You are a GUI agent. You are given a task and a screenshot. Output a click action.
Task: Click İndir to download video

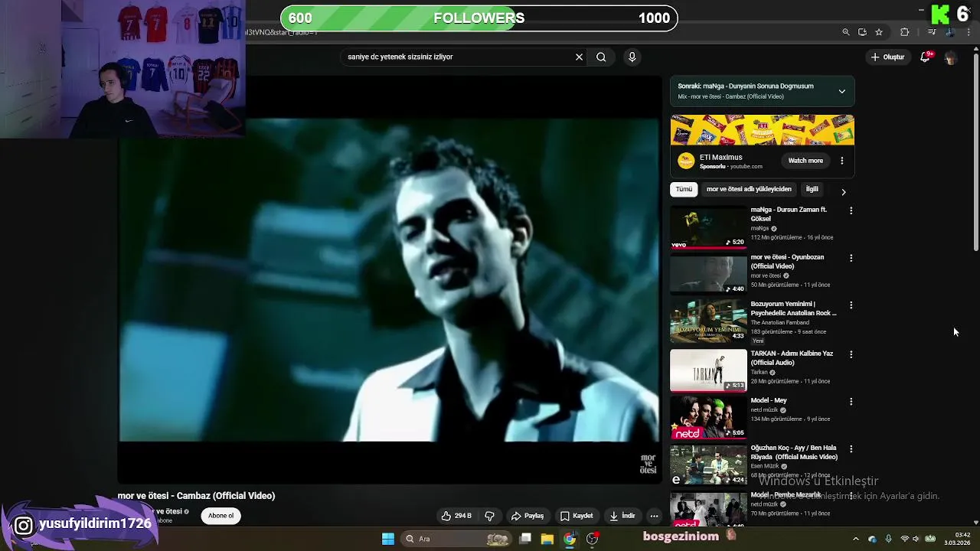tap(622, 516)
